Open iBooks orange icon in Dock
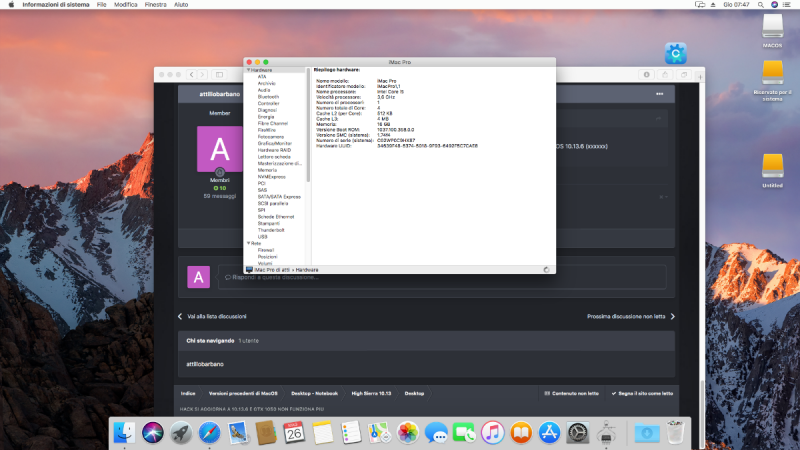 tap(521, 433)
